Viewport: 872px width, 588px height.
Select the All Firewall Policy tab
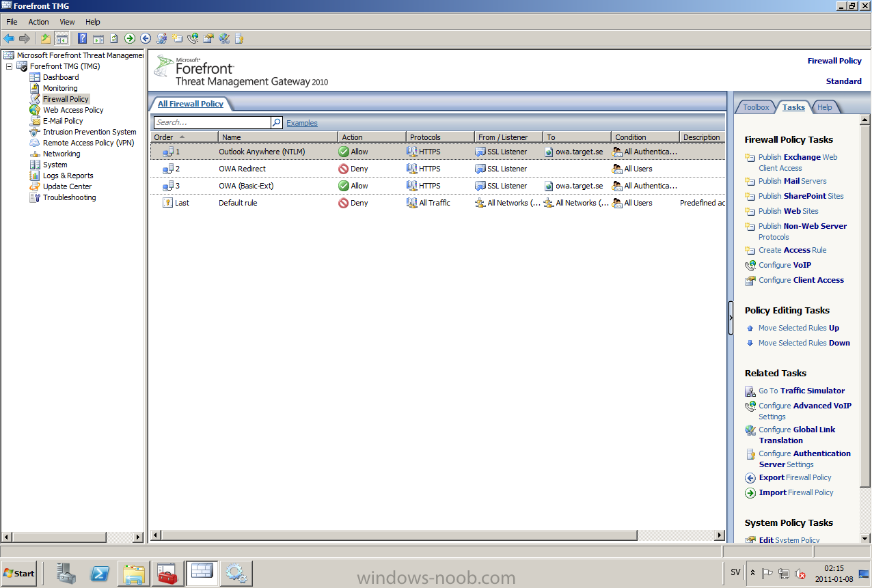(191, 104)
